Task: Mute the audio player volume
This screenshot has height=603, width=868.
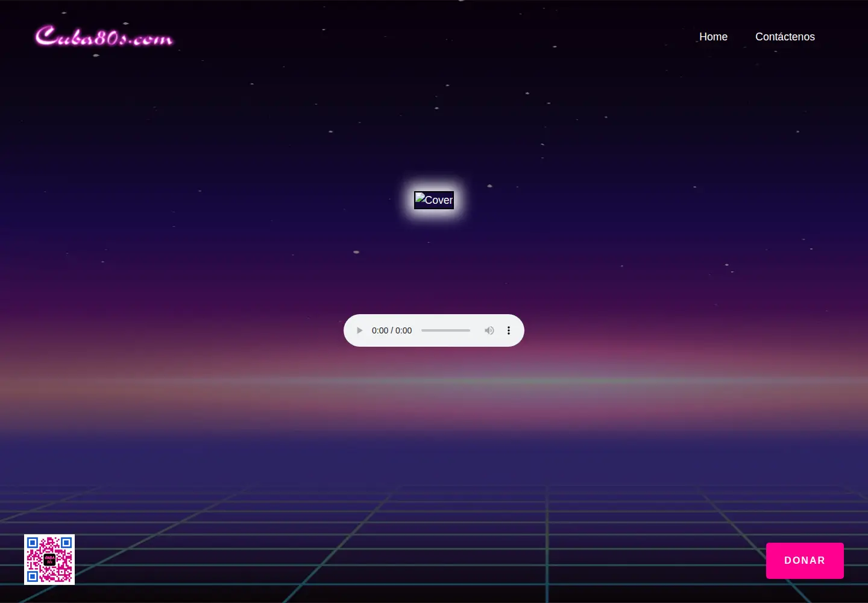Action: (x=489, y=330)
